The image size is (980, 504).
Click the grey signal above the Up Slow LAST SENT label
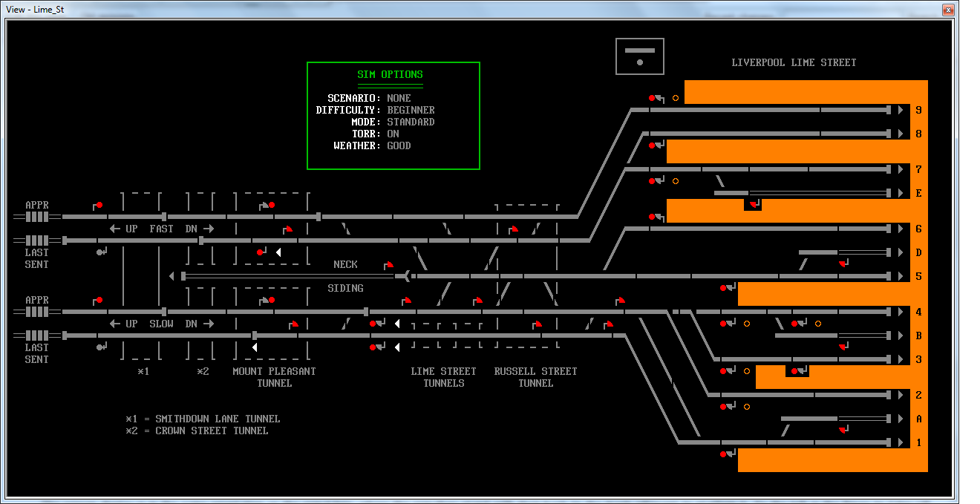click(99, 347)
